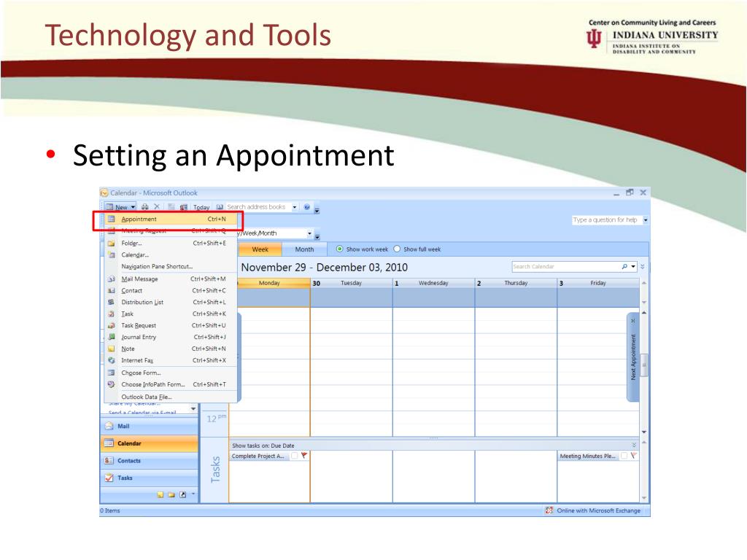Select the Show full week radio button

(x=397, y=249)
